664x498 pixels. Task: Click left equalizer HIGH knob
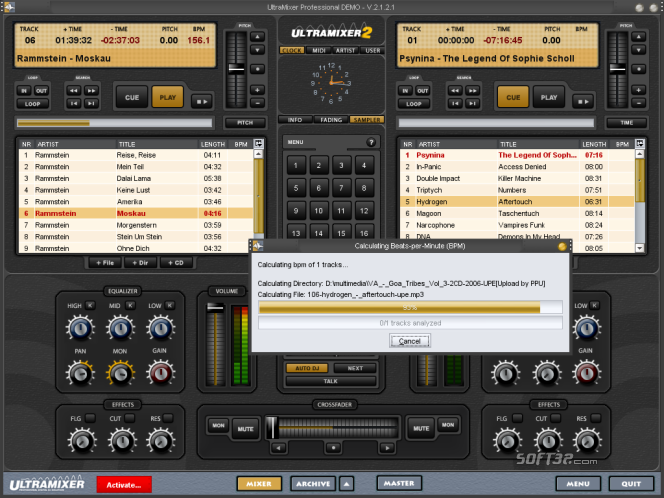tap(80, 328)
